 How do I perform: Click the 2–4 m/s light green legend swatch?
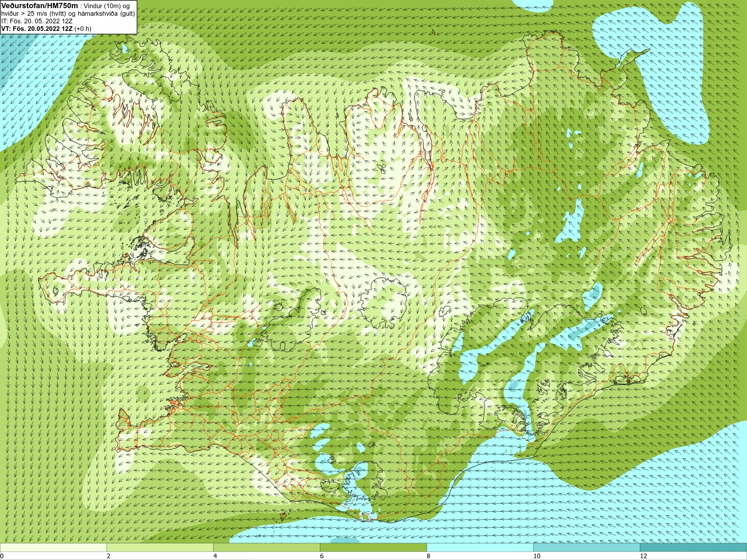pyautogui.click(x=160, y=548)
